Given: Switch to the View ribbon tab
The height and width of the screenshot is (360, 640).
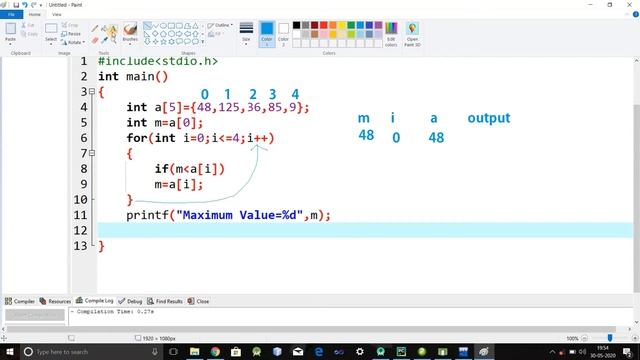Looking at the screenshot, I should point(56,14).
